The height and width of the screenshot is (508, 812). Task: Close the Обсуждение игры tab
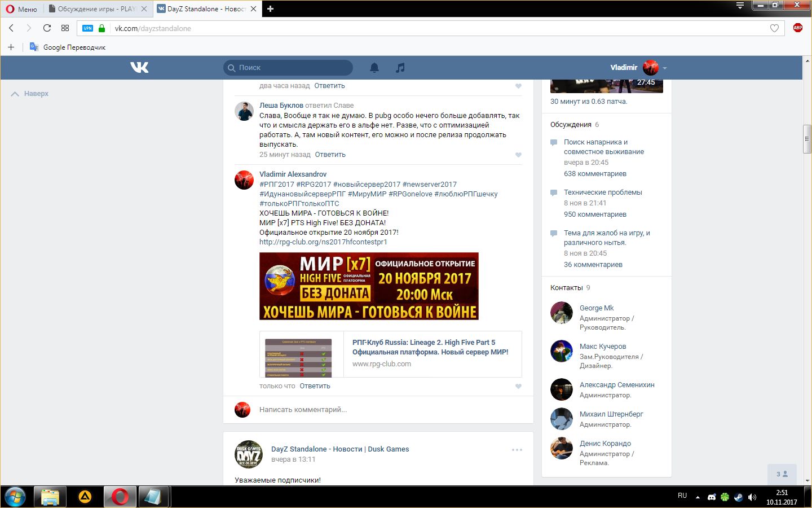click(x=144, y=9)
